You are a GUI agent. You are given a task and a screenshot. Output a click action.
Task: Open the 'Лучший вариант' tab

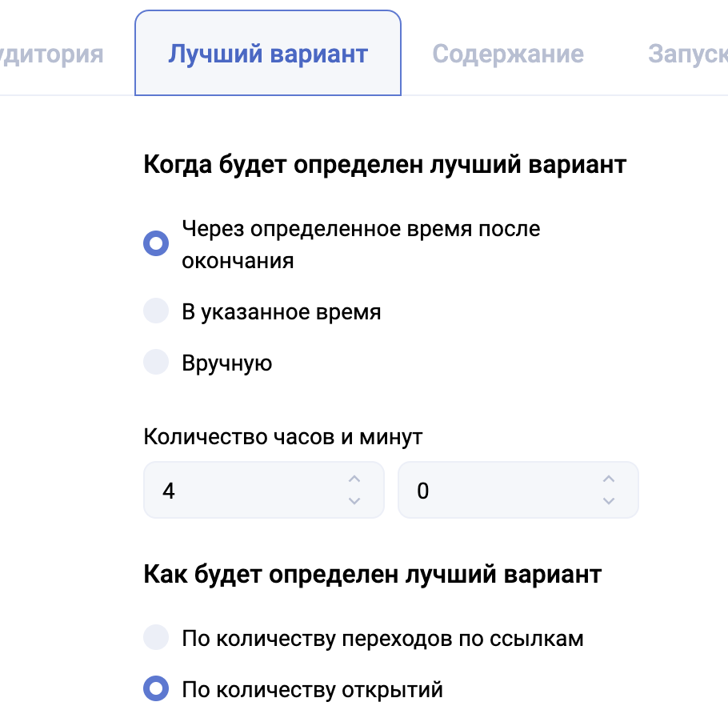(268, 54)
